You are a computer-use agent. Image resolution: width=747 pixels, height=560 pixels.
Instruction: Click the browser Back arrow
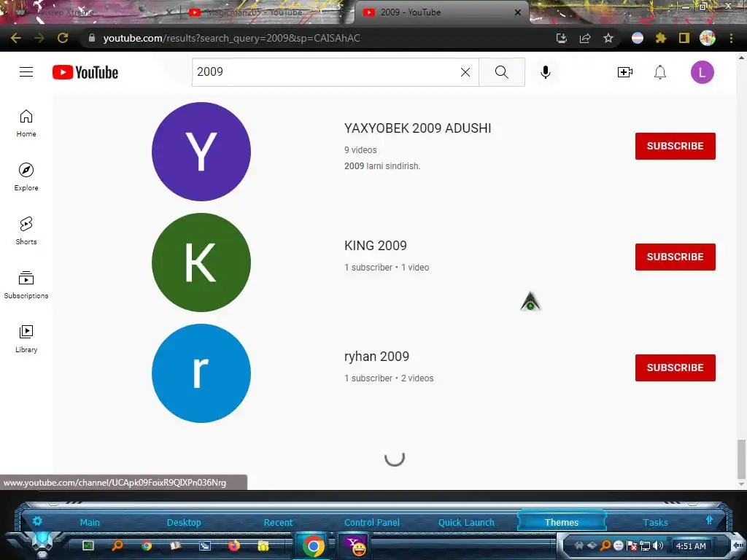16,38
